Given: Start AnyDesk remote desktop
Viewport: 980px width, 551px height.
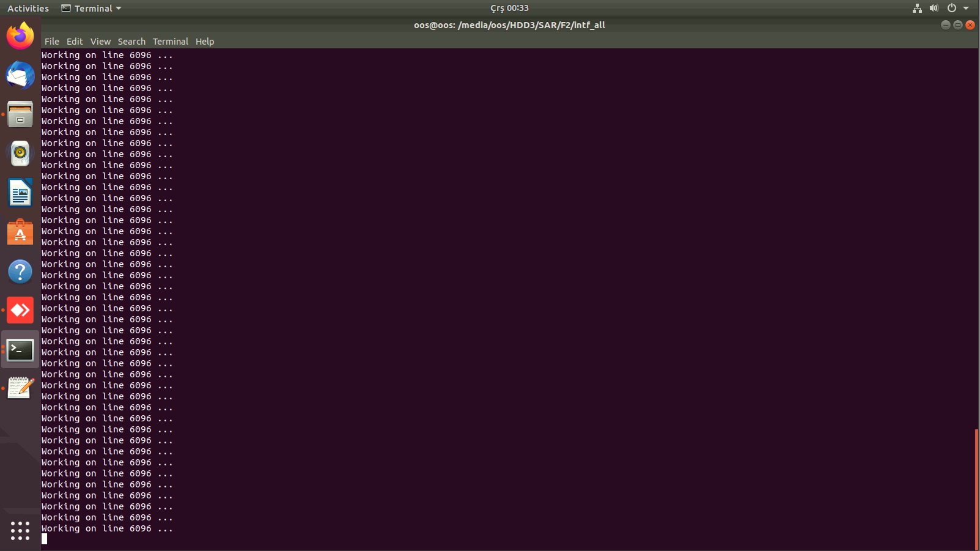Looking at the screenshot, I should pyautogui.click(x=20, y=310).
